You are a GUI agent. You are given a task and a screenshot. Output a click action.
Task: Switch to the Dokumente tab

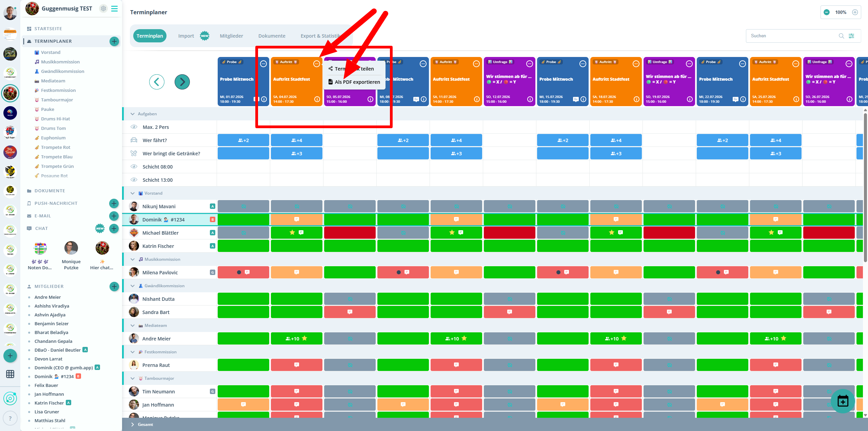pyautogui.click(x=272, y=36)
